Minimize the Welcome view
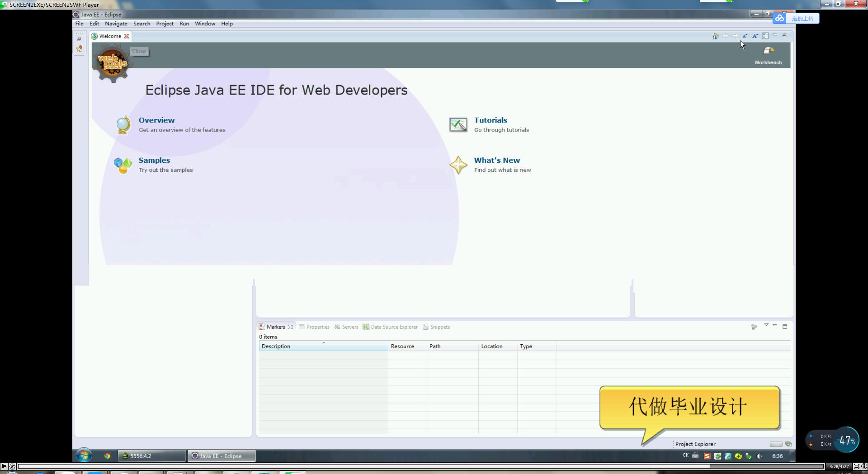This screenshot has height=474, width=868. (x=775, y=35)
